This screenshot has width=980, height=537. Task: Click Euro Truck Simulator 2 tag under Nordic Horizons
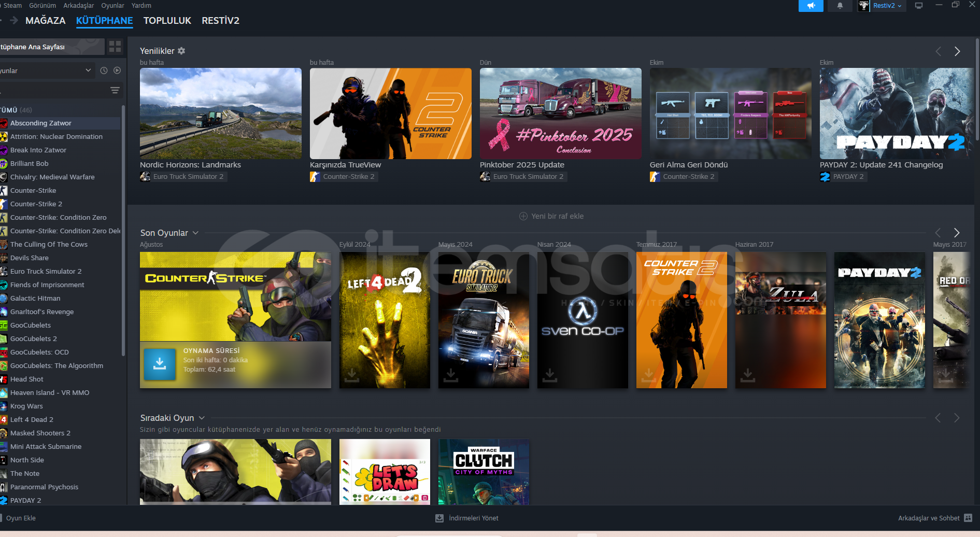tap(183, 177)
